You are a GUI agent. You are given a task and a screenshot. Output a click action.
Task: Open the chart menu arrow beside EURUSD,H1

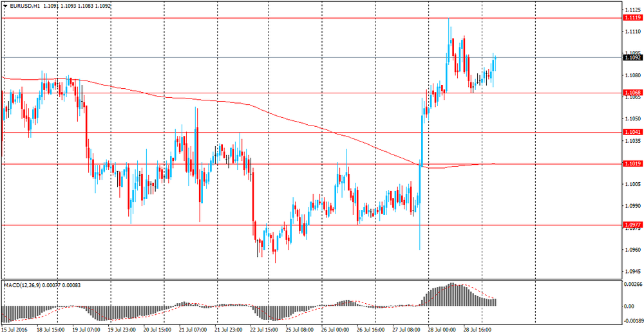point(6,6)
